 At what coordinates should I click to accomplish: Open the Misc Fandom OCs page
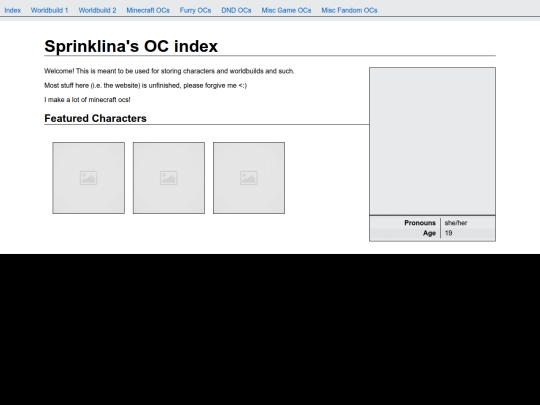tap(349, 10)
